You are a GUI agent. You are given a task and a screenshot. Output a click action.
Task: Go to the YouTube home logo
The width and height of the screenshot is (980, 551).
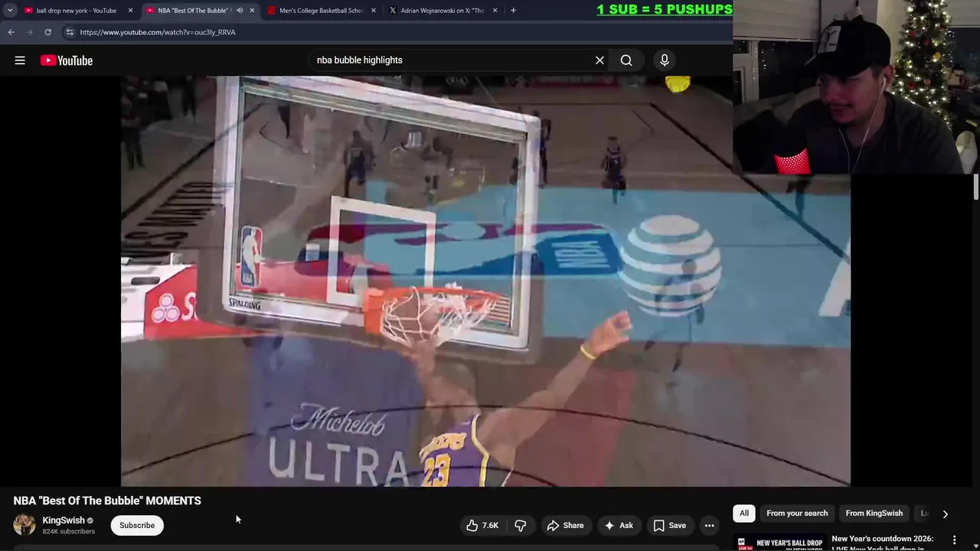tap(67, 60)
